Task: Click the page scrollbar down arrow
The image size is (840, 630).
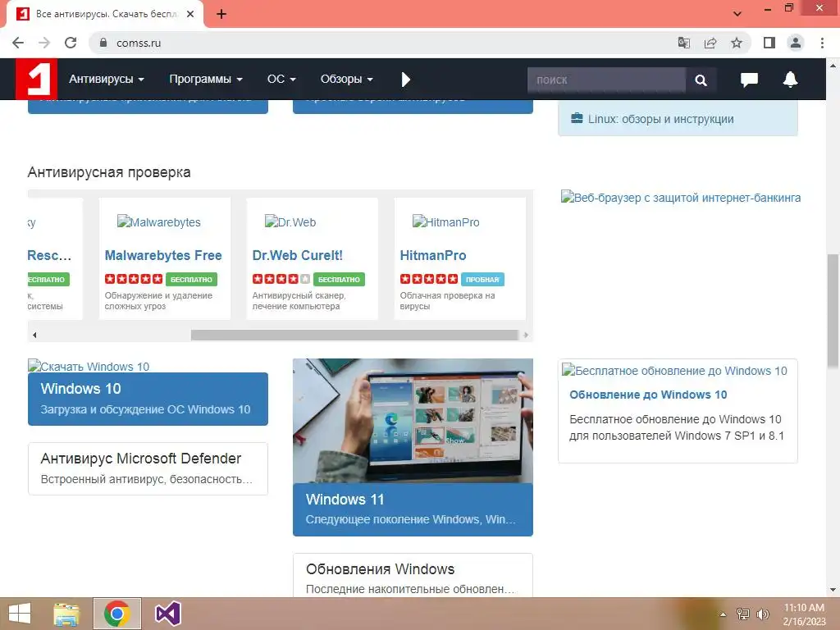Action: [833, 590]
